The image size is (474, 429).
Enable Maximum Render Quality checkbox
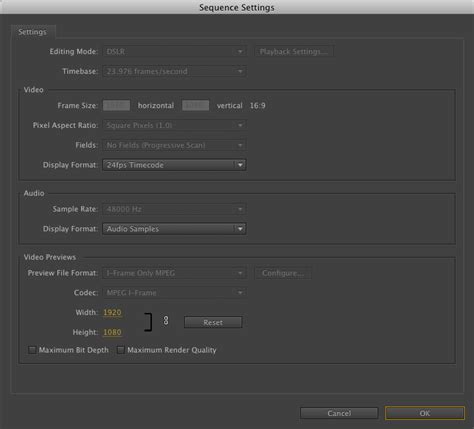tap(121, 350)
